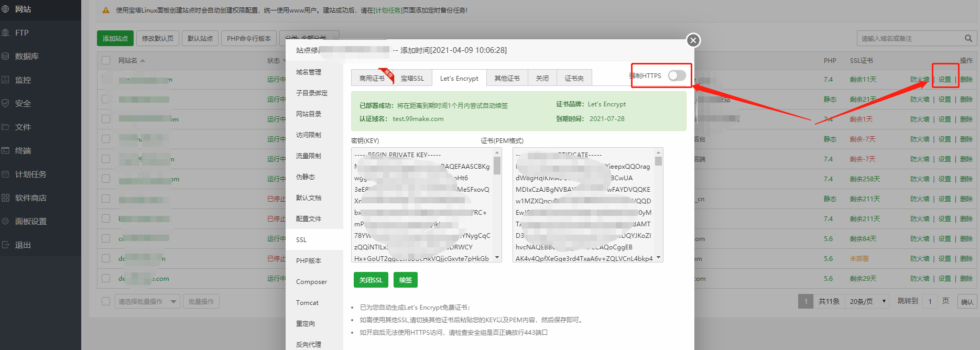This screenshot has width=980, height=350.
Task: Open the 证书夹 tab
Action: pyautogui.click(x=574, y=78)
